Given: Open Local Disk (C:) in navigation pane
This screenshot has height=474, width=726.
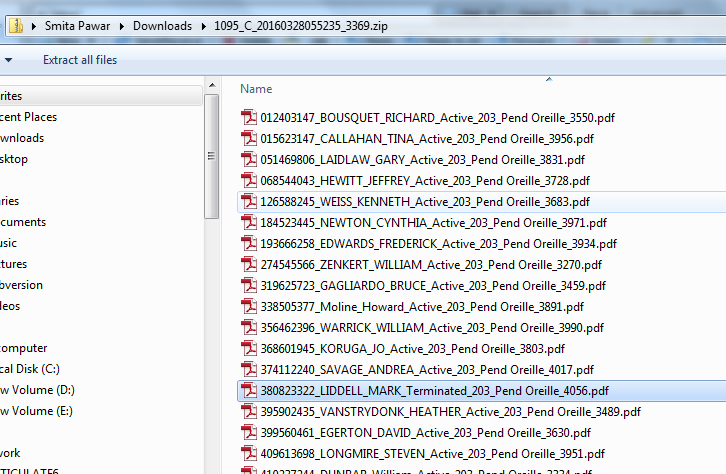Looking at the screenshot, I should click(30, 369).
